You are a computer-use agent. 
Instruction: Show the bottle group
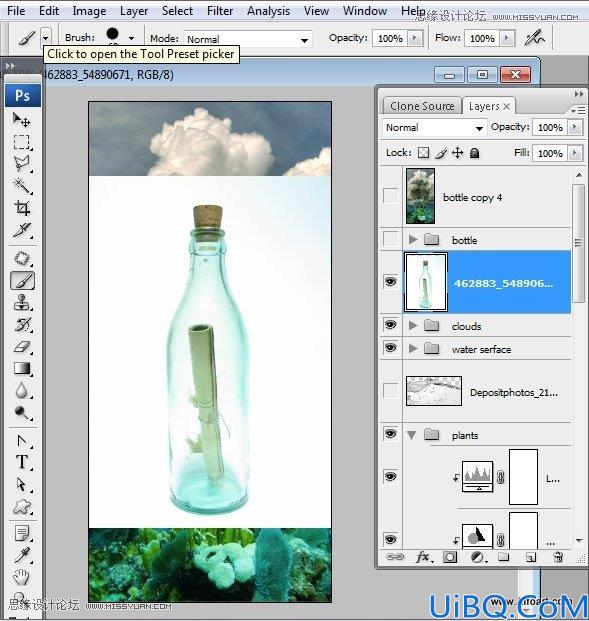click(x=391, y=239)
